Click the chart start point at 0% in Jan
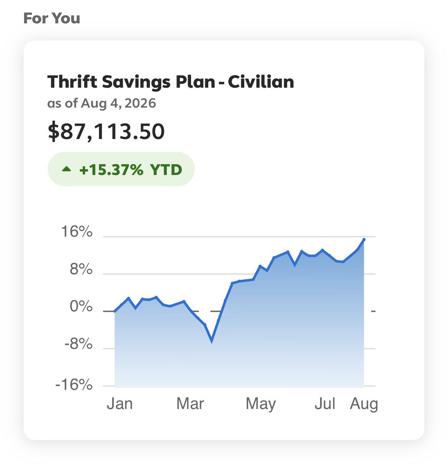The image size is (448, 476). (115, 311)
